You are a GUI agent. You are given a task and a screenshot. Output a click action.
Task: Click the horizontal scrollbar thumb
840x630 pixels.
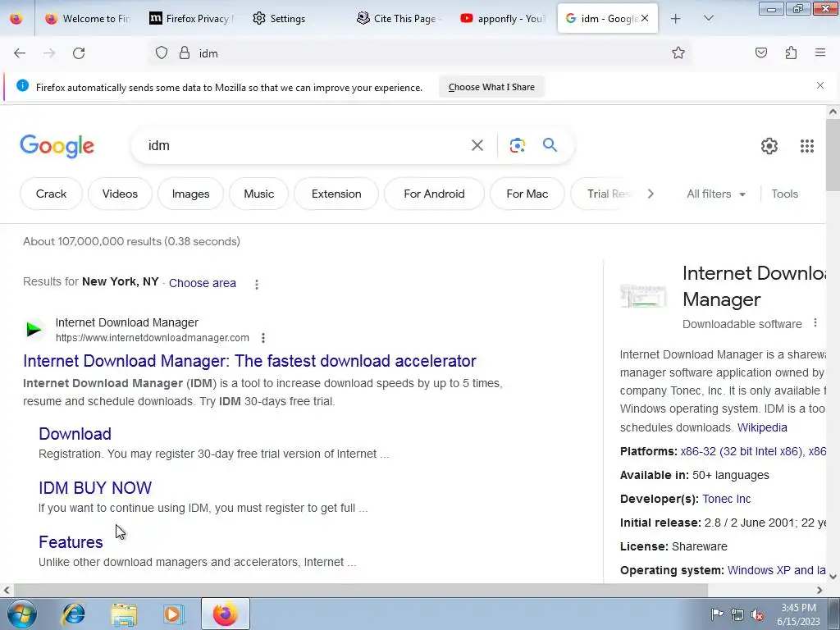tap(360, 590)
